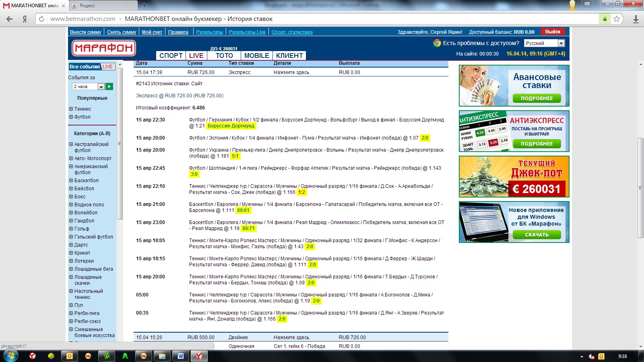Open the browser downloads arrow icon
Screen dimensions: 644x362
(x=636, y=19)
